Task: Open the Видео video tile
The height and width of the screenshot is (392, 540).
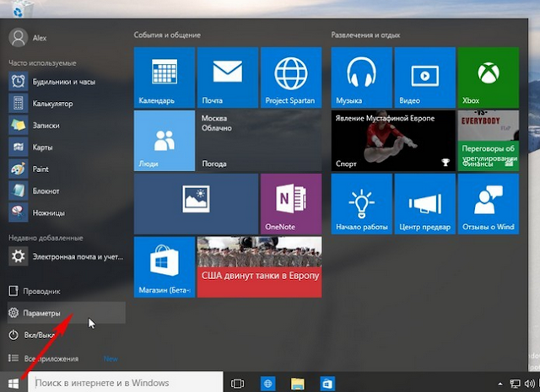Action: (x=425, y=78)
